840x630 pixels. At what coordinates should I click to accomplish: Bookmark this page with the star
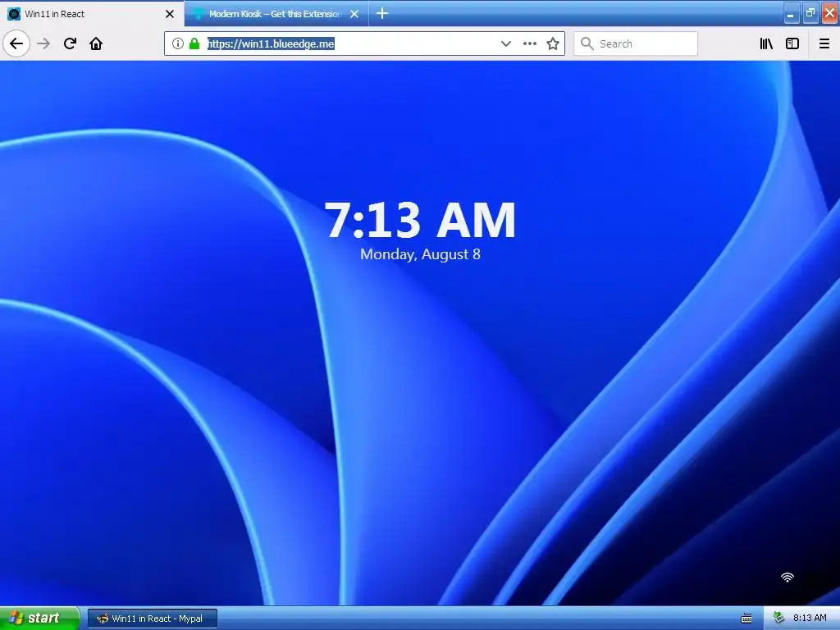click(553, 44)
